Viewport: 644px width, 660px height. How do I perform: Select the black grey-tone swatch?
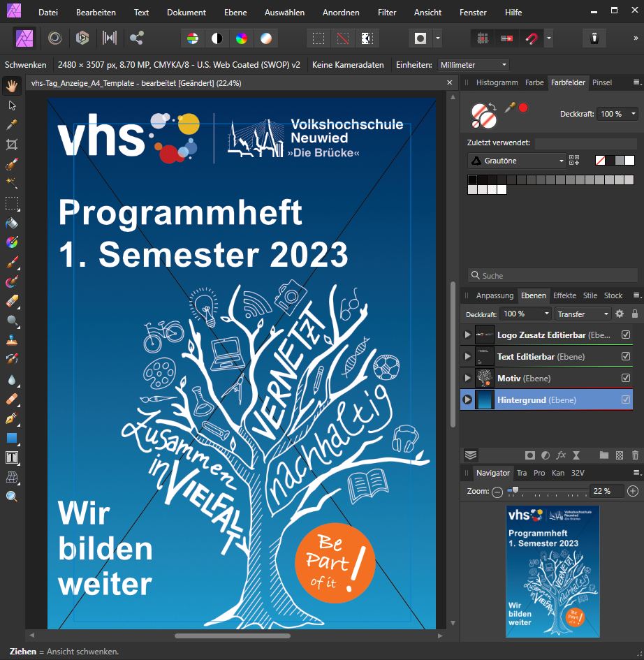[x=472, y=179]
